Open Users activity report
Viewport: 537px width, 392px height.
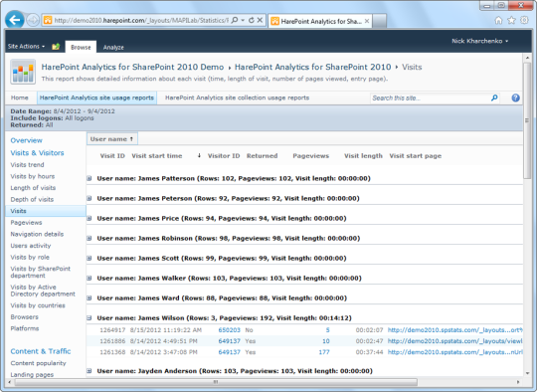[31, 246]
